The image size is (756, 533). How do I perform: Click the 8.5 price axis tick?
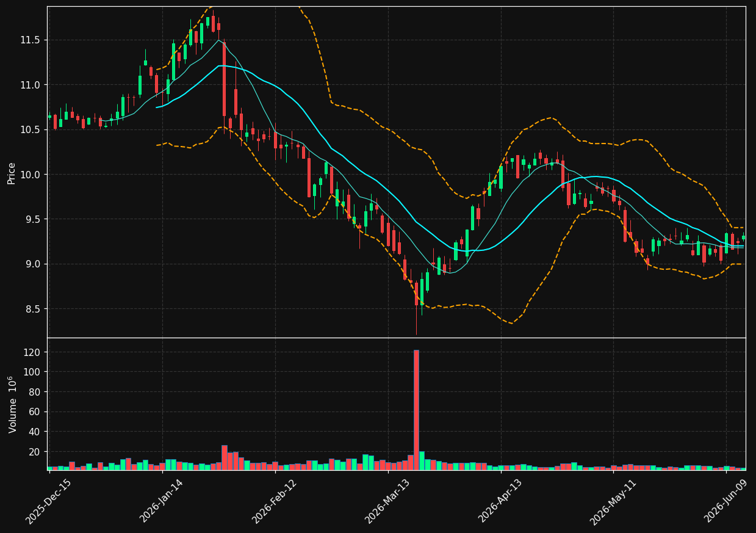(33, 309)
